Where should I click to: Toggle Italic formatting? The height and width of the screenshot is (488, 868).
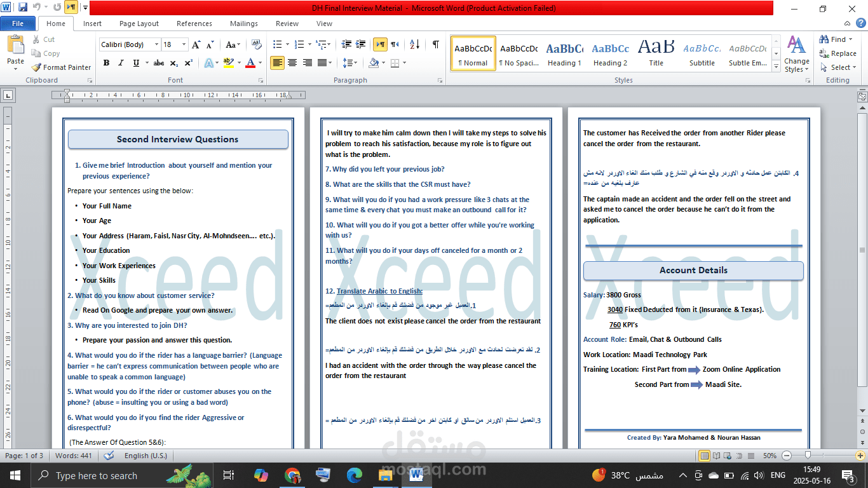121,63
